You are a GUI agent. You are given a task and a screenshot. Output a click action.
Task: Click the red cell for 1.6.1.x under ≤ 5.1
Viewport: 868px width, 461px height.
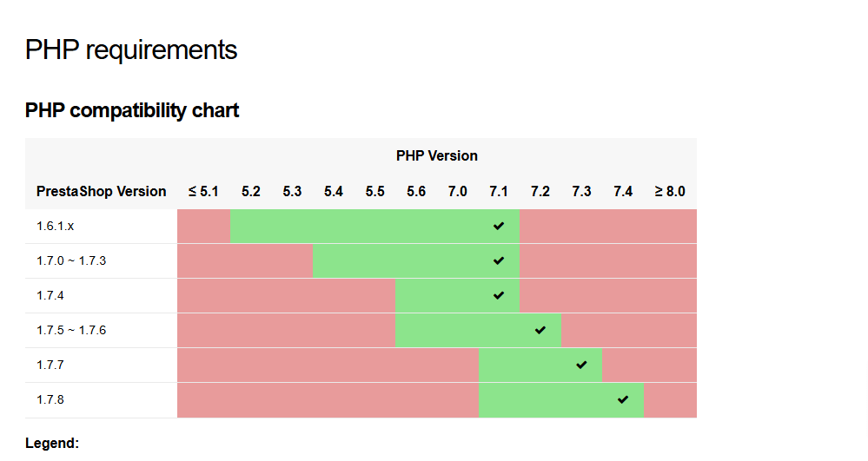tap(203, 226)
